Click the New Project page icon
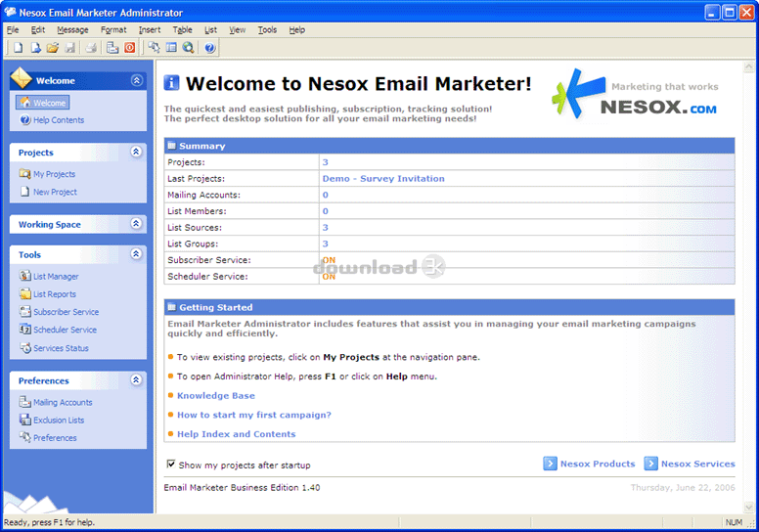 pyautogui.click(x=24, y=192)
